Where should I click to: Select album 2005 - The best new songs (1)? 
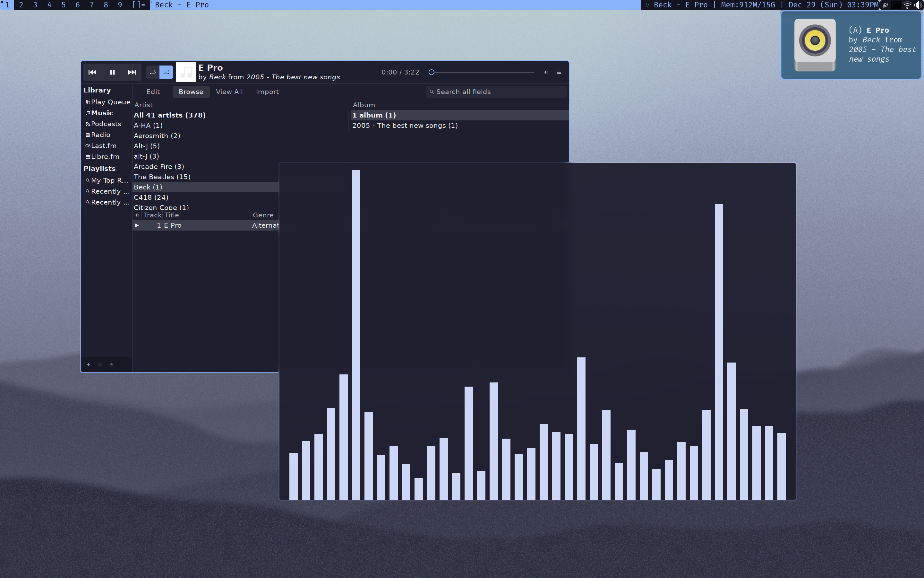[x=460, y=125]
